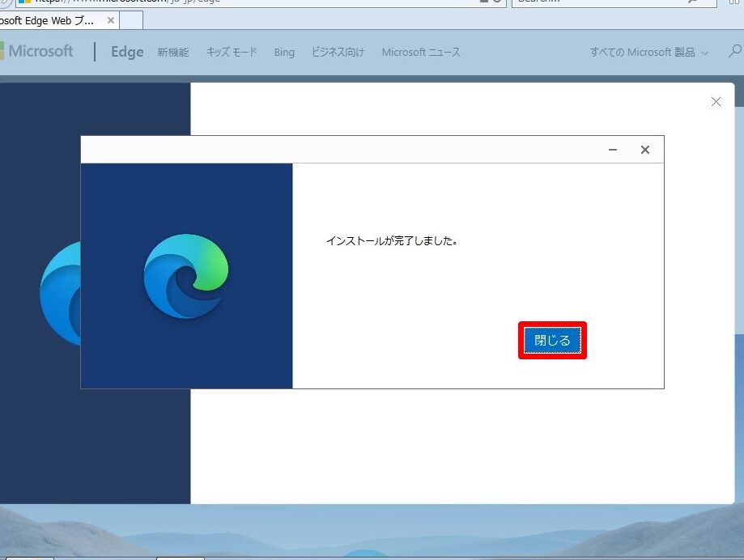Open the site search magnifier icon
Image resolution: width=744 pixels, height=560 pixels.
733,51
